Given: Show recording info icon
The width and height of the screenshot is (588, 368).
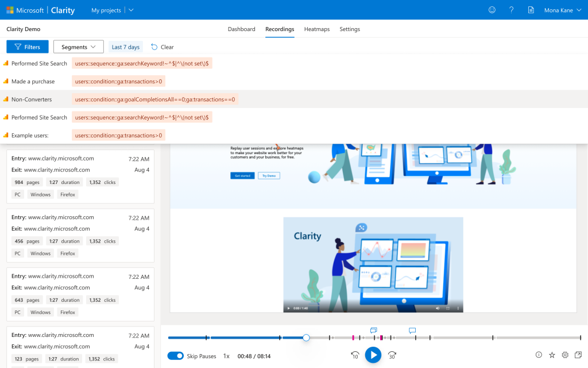Looking at the screenshot, I should coord(539,355).
